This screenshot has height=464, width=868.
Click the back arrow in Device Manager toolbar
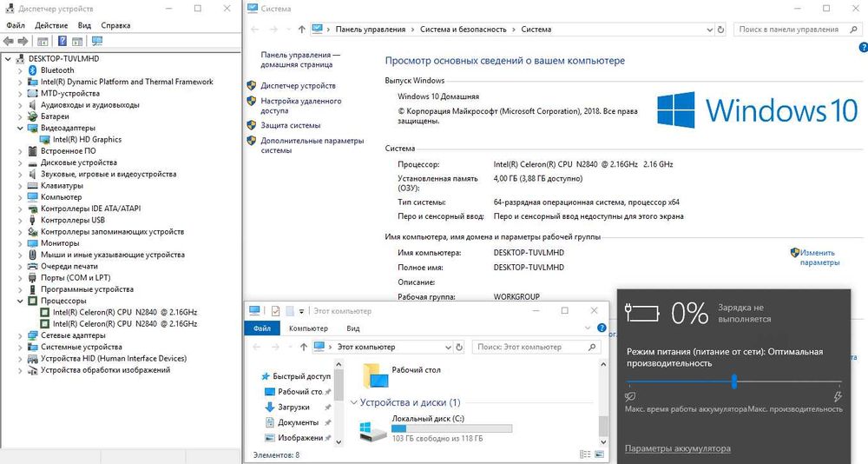coord(9,41)
